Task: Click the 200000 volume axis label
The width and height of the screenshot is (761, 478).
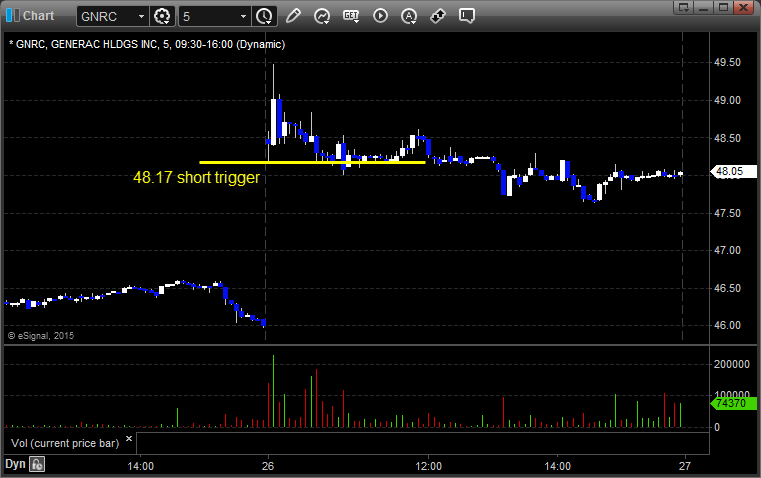Action: coord(732,364)
